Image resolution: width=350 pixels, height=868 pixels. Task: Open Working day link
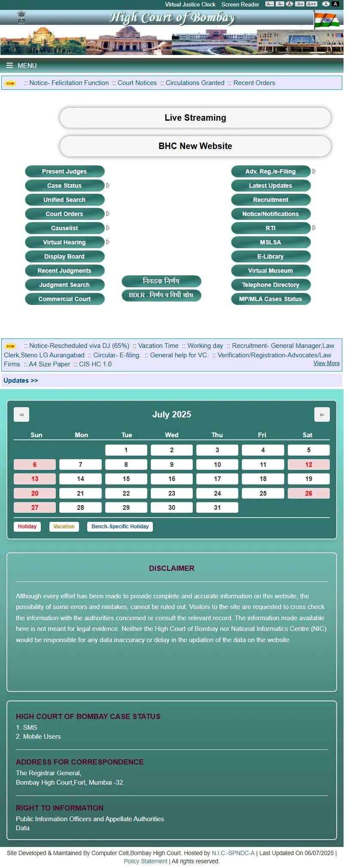tap(205, 346)
